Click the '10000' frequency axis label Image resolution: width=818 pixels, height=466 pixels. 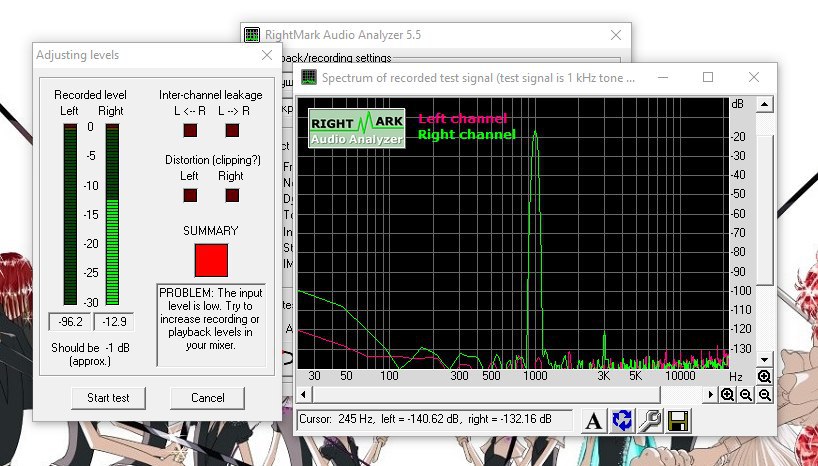click(680, 376)
